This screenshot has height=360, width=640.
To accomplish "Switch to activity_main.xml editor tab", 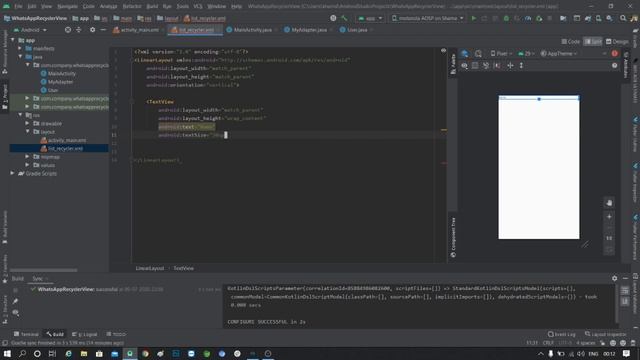I will coord(138,30).
